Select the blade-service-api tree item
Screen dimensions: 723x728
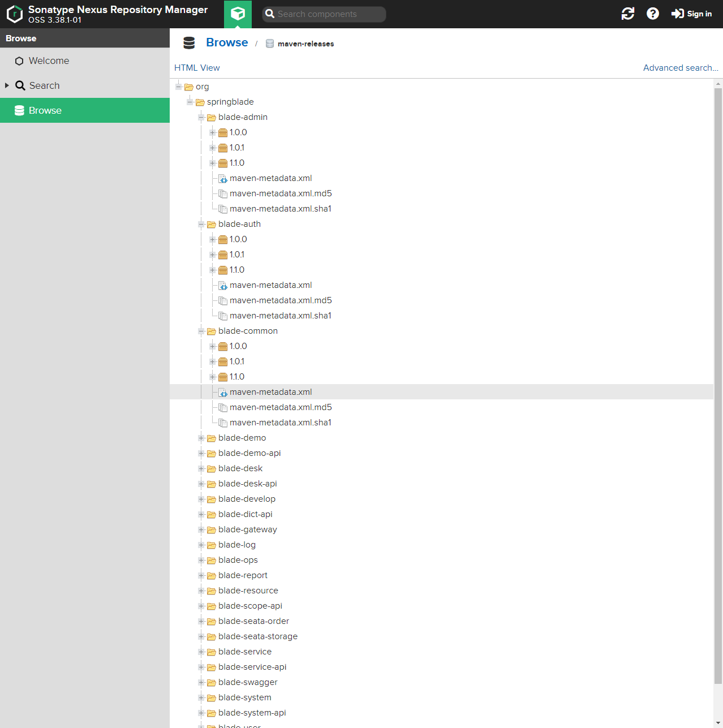(253, 667)
